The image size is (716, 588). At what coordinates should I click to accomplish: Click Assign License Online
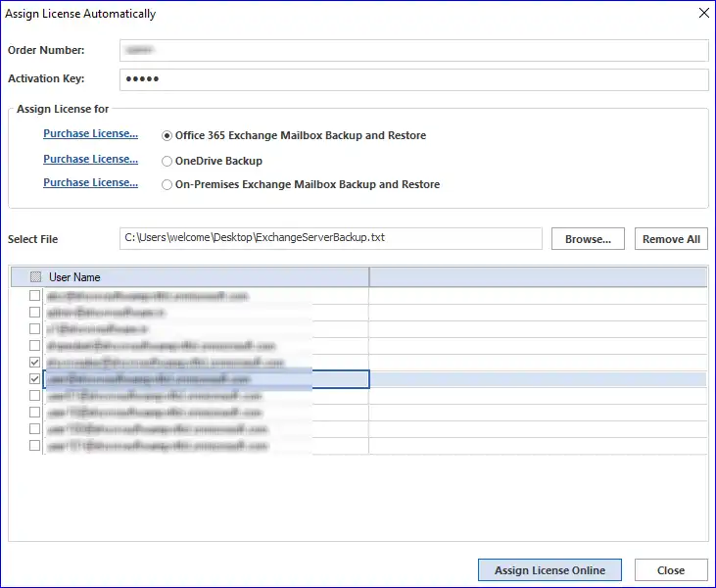(549, 570)
